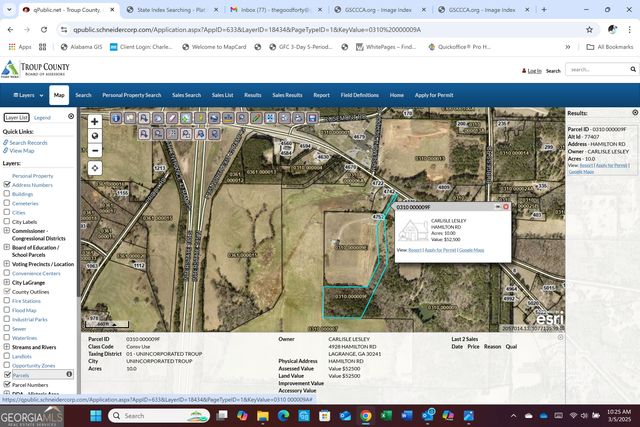Open File Explorer from the taskbar

263,416
